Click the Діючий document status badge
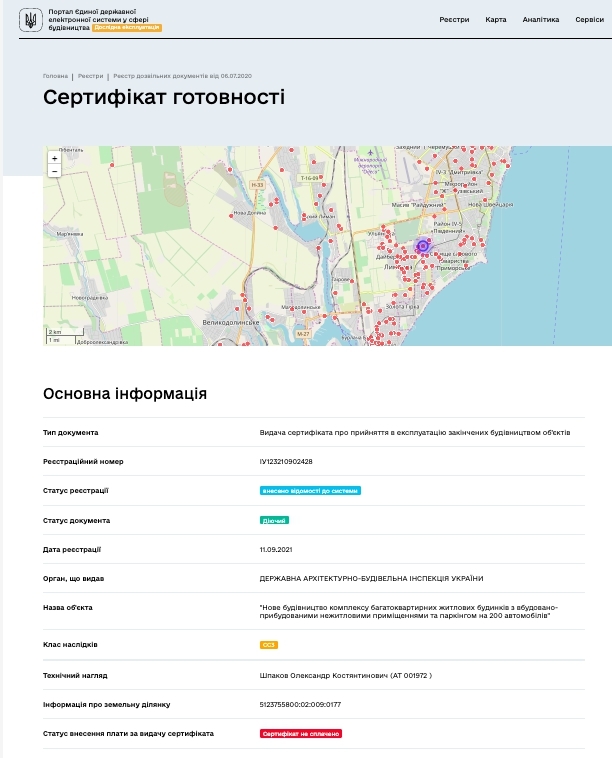 [274, 520]
